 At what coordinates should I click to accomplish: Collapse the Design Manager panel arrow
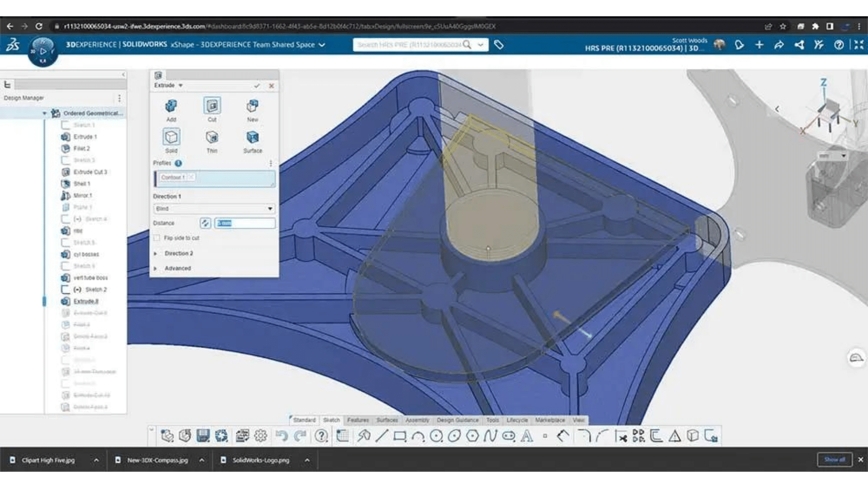123,75
